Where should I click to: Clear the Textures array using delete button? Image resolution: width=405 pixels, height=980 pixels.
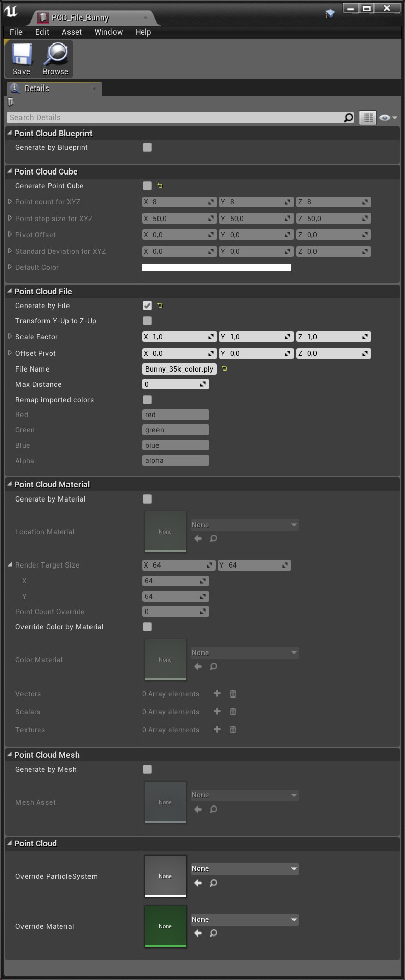pyautogui.click(x=233, y=729)
